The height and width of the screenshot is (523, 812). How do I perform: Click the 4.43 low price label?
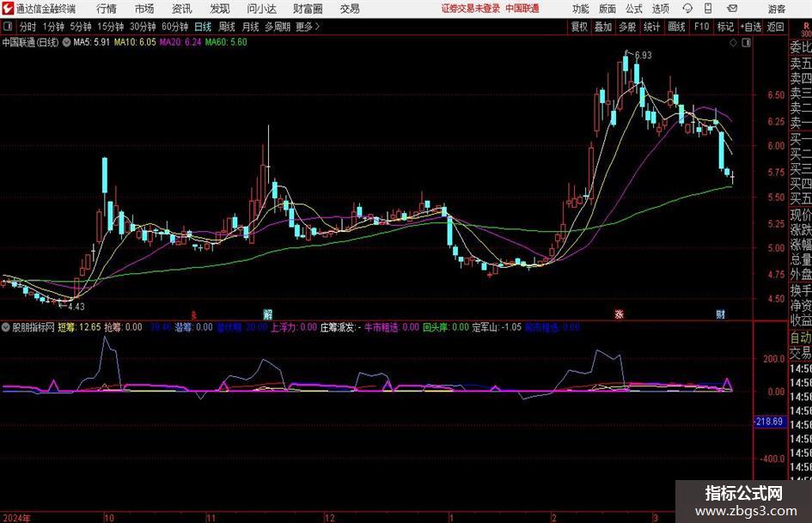coord(76,307)
